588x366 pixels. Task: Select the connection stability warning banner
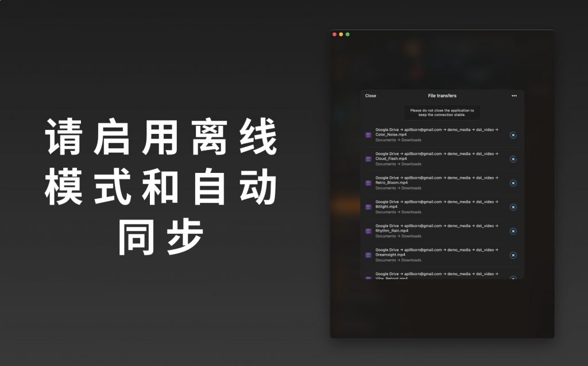click(x=442, y=112)
